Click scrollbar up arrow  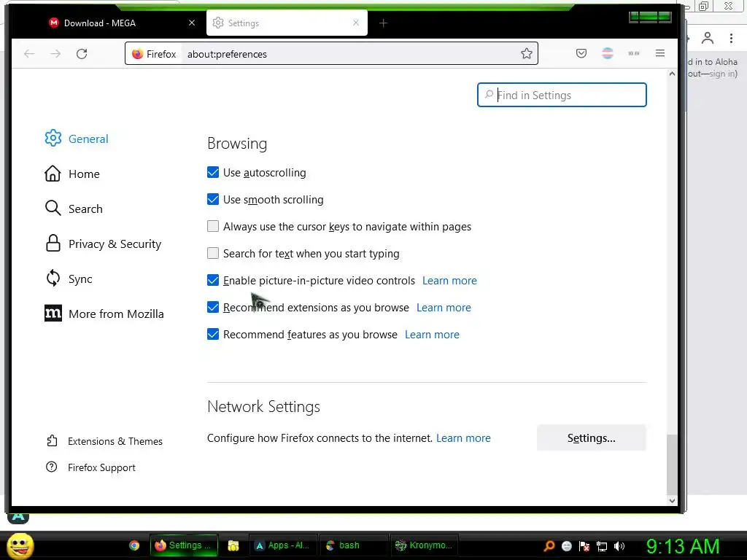coord(672,74)
